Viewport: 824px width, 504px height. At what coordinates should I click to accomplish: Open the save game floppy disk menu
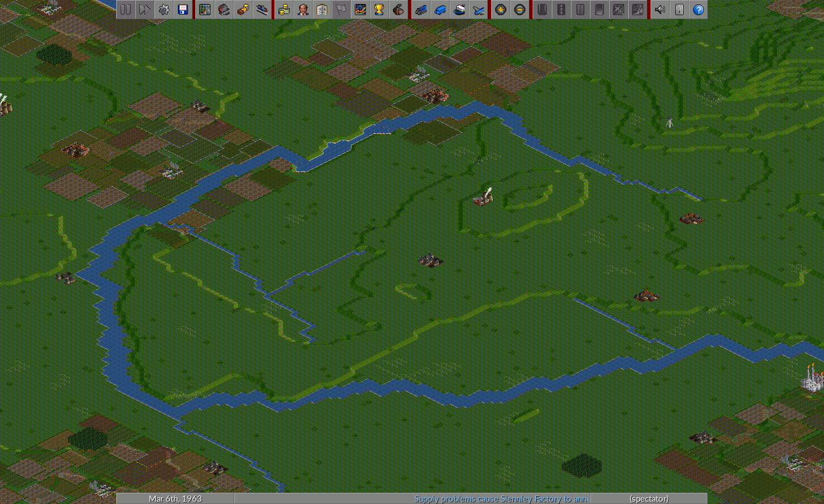coord(183,10)
